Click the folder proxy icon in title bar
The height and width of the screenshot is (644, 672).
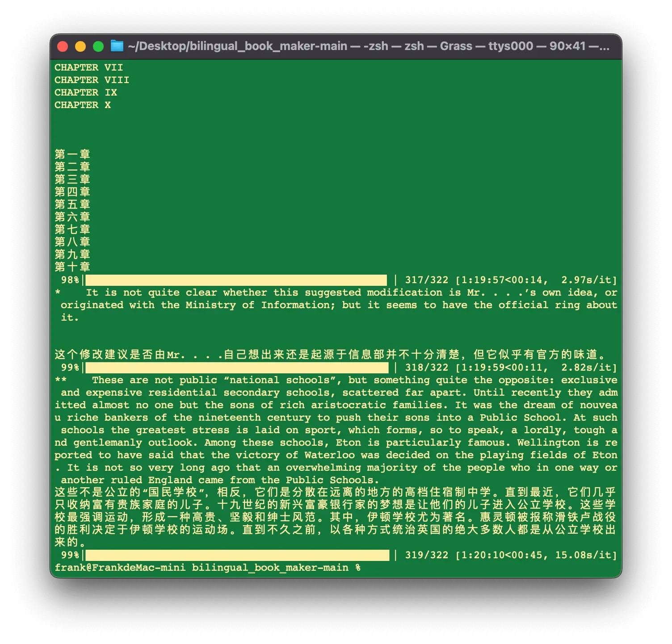point(117,46)
